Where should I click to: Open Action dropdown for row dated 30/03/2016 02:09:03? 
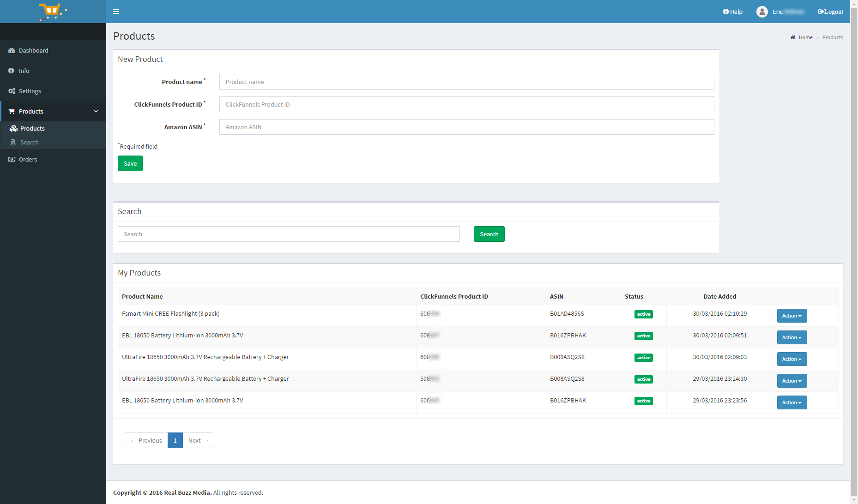(x=792, y=359)
